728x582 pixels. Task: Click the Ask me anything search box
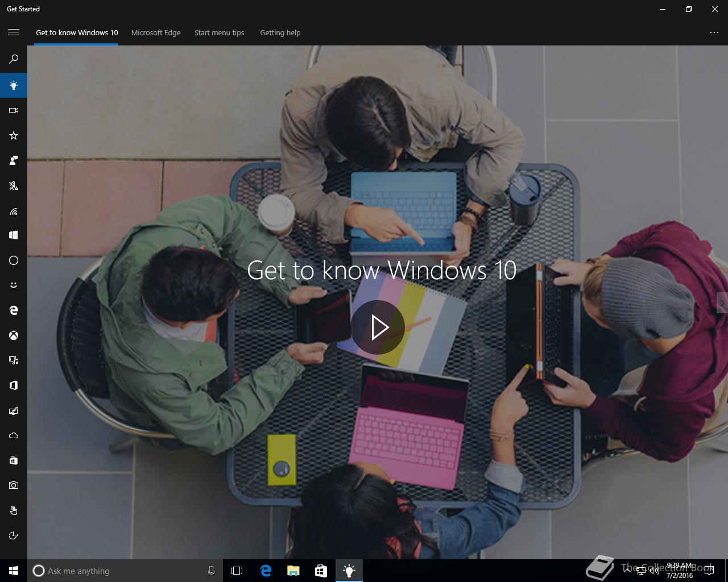coord(124,571)
